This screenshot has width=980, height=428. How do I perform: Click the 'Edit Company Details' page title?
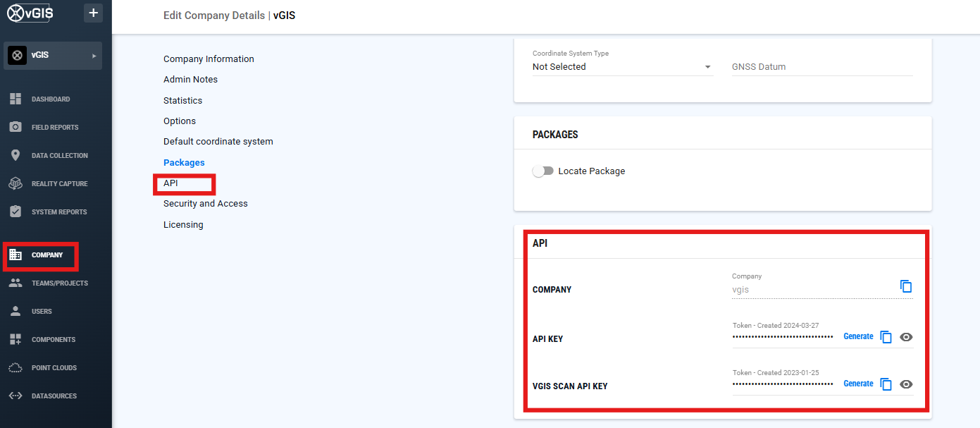(214, 16)
